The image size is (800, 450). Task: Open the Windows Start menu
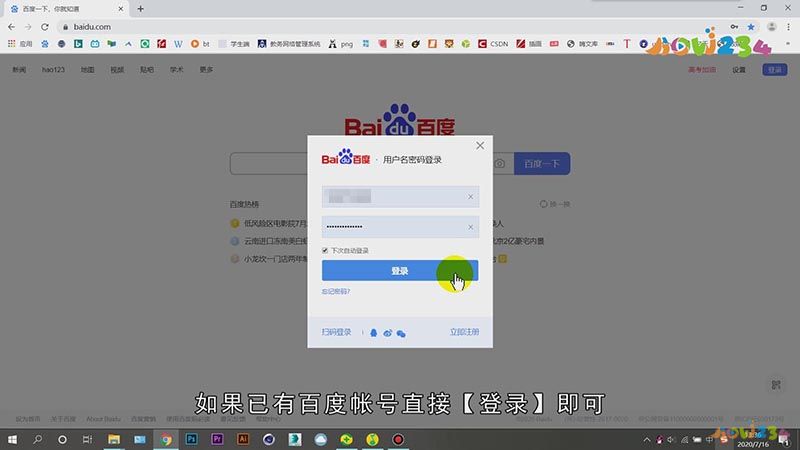click(12, 439)
